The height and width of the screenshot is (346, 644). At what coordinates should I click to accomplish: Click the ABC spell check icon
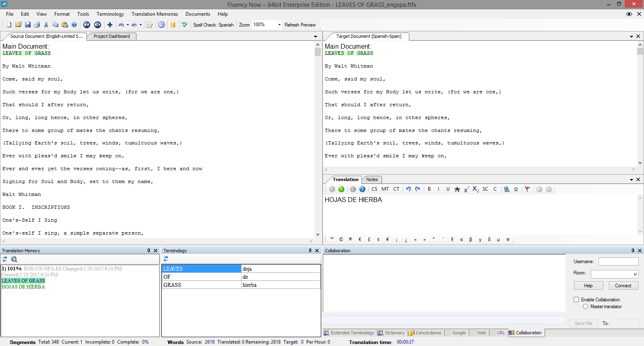pyautogui.click(x=184, y=25)
